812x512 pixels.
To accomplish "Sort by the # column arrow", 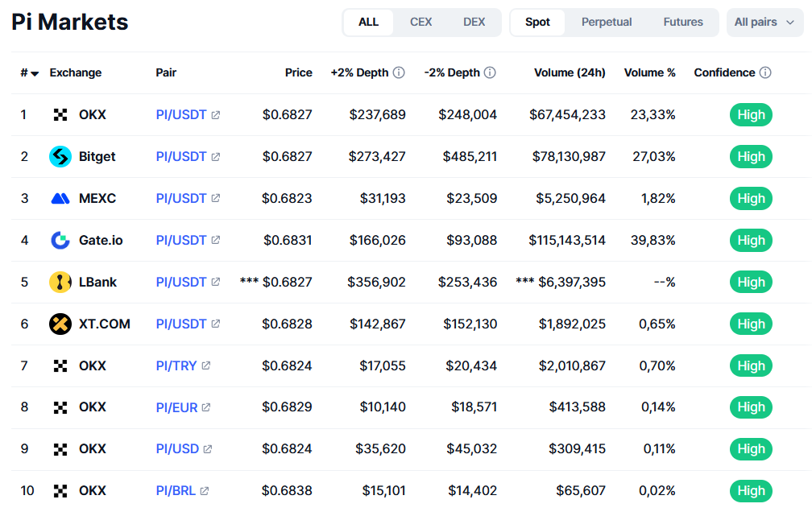I will 35,73.
